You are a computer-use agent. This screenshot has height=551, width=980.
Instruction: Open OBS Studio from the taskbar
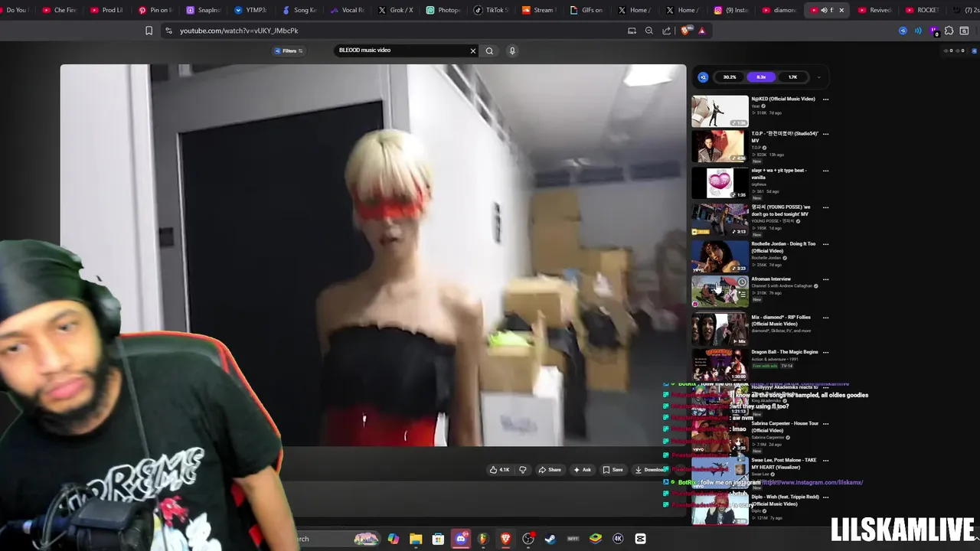point(528,539)
